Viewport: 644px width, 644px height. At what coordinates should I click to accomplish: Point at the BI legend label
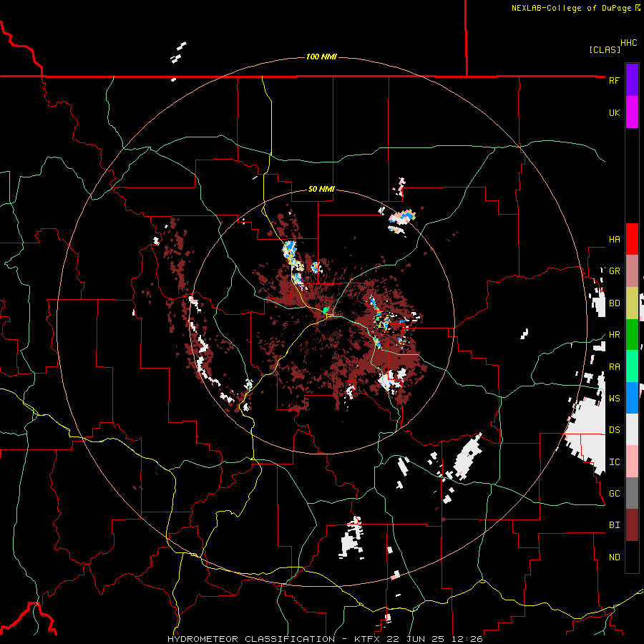click(x=614, y=525)
